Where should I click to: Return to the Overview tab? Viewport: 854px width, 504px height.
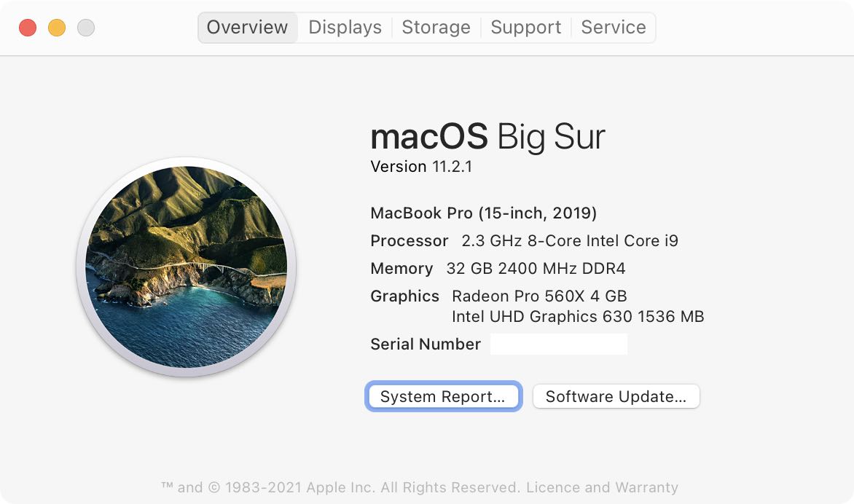(x=247, y=27)
